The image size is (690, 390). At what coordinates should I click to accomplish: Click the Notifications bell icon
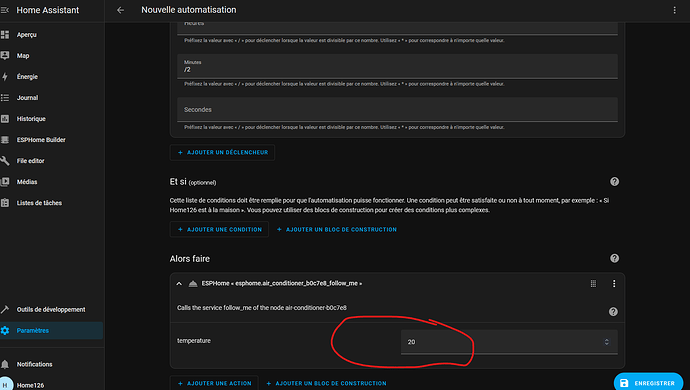[5, 364]
